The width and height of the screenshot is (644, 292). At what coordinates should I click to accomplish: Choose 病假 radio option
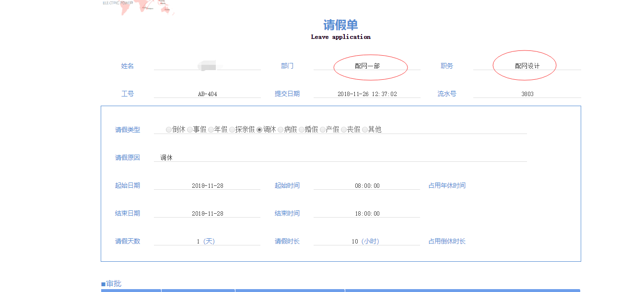pos(281,130)
